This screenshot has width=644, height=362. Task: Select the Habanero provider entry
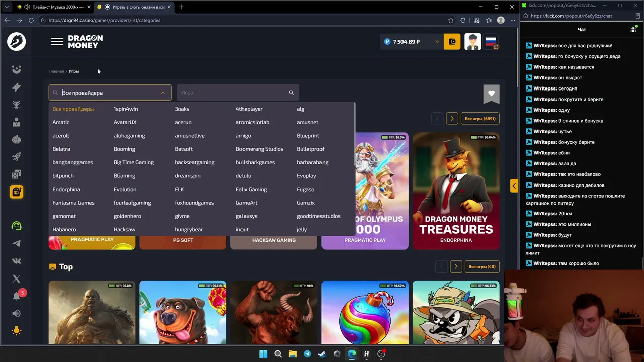(x=64, y=229)
